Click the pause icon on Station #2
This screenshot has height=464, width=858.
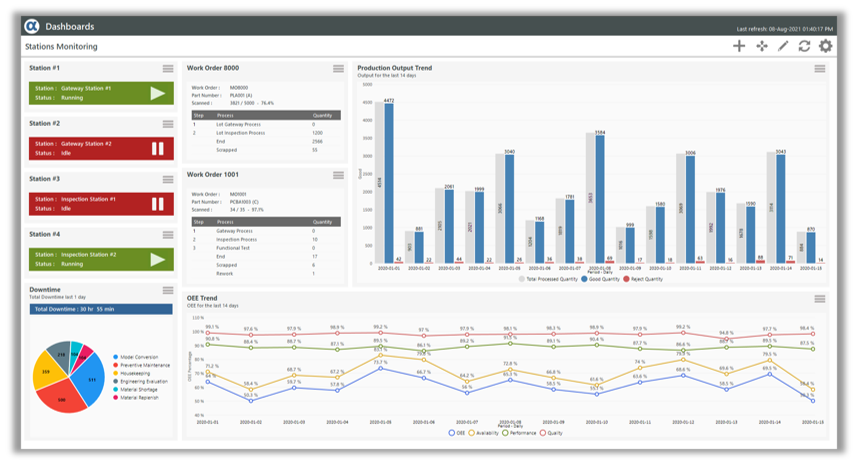(x=157, y=148)
